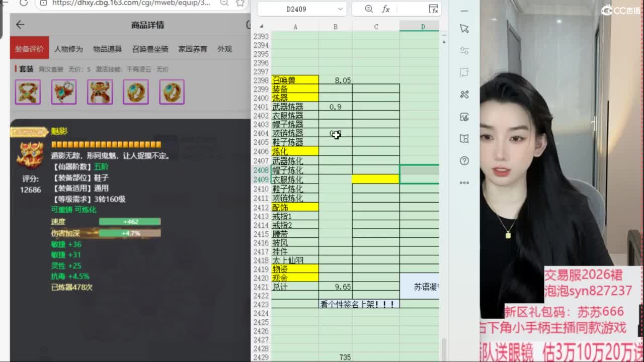
Task: Open the sliders settings icon in sidebar
Action: [x=464, y=51]
